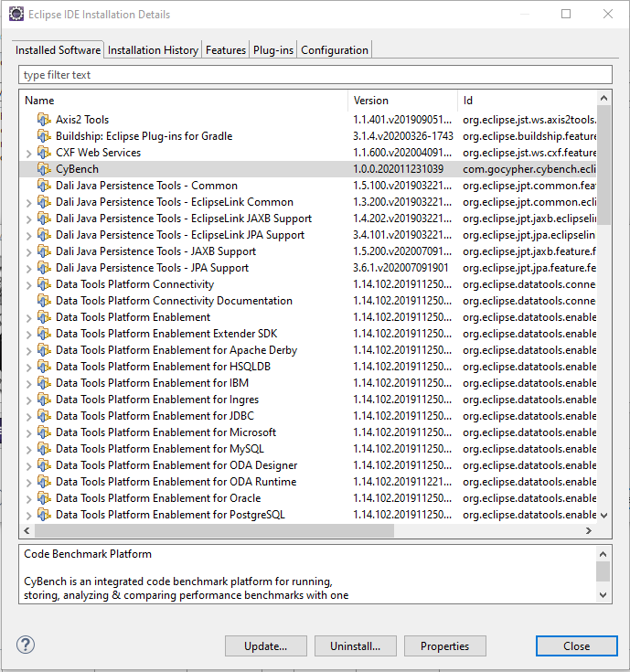Expand Dali EclipseLink JAXB Support node
The height and width of the screenshot is (672, 630).
click(28, 219)
